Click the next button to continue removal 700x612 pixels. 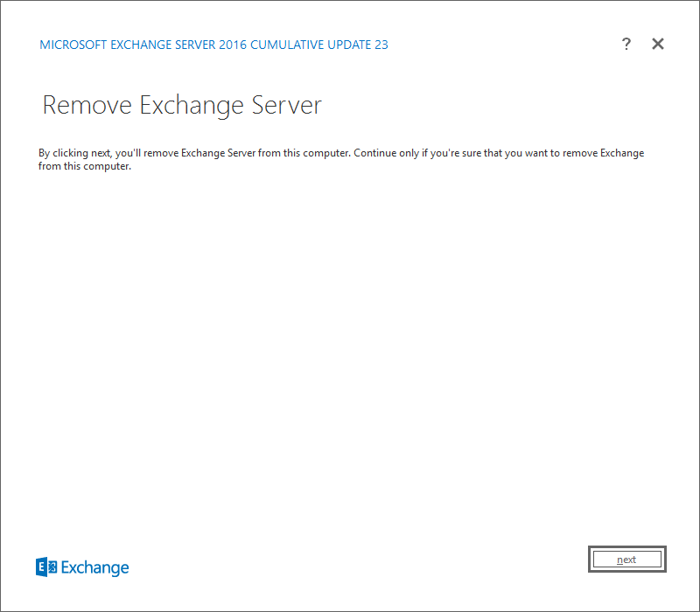[626, 559]
